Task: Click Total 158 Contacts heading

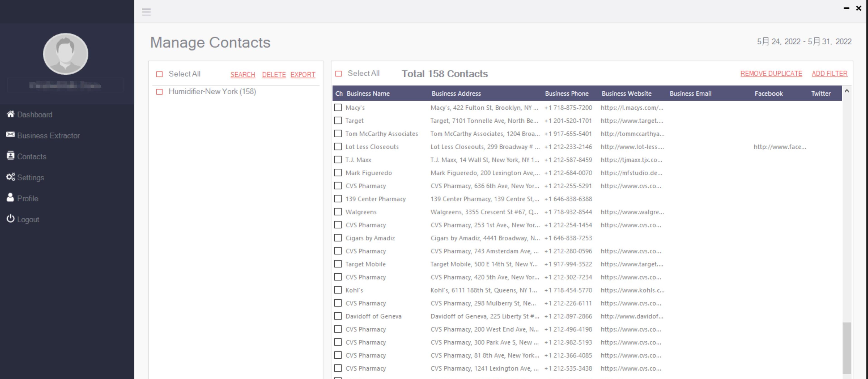Action: pos(445,74)
